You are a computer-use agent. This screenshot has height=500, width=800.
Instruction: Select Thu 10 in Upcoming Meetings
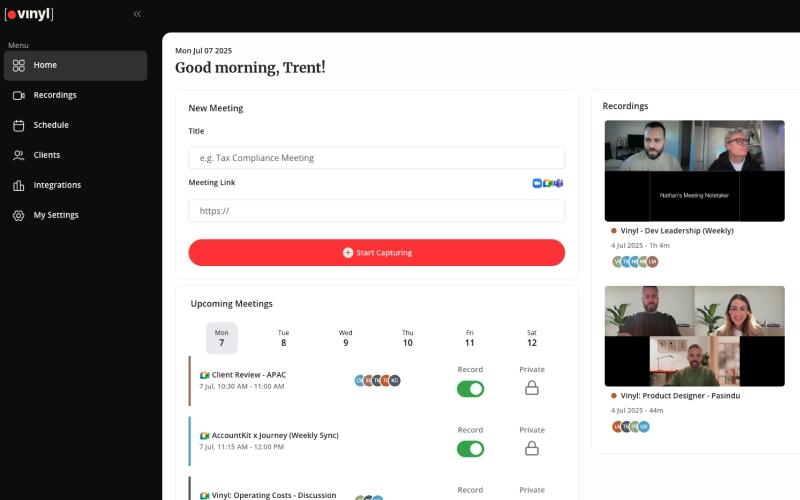tap(408, 338)
